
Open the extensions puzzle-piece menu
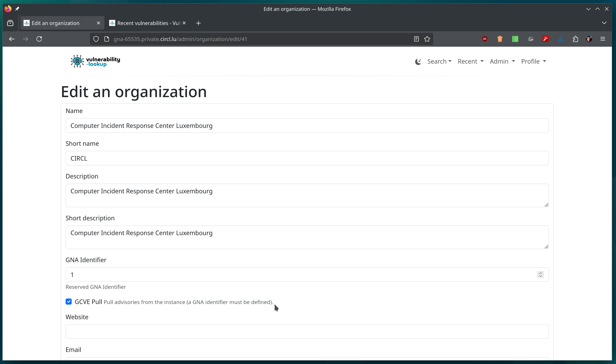pos(576,39)
